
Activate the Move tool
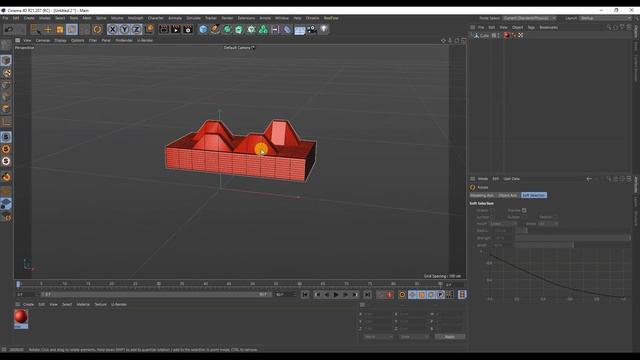click(48, 29)
